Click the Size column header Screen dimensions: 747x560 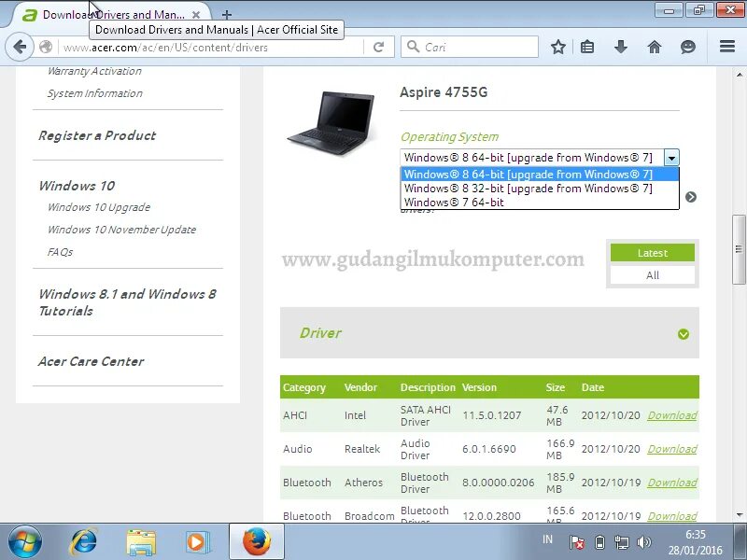pos(555,387)
